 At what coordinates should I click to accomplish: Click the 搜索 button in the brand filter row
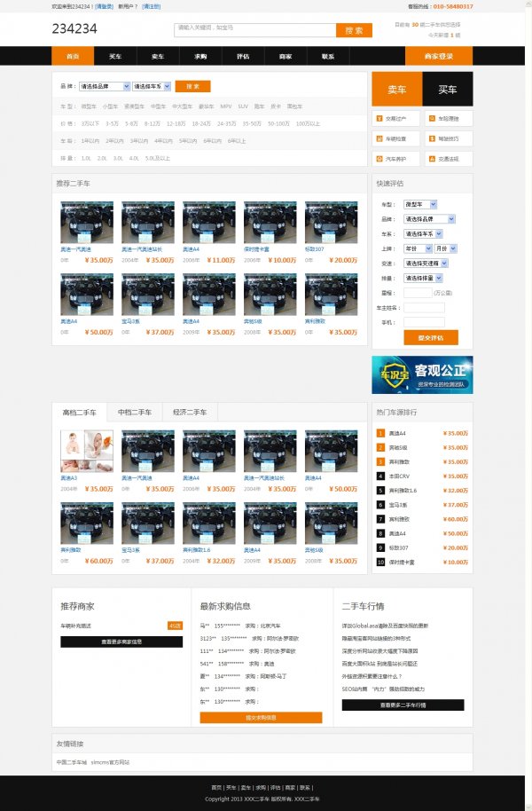coord(192,86)
